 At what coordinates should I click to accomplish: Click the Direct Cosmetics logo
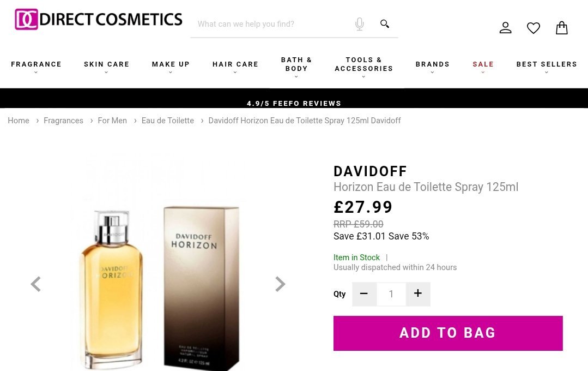click(98, 19)
